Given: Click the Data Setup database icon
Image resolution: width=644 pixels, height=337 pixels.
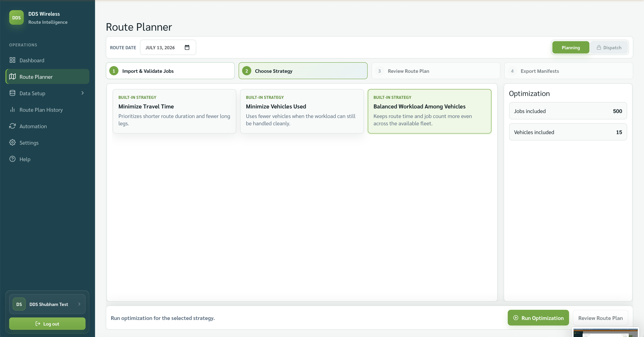Looking at the screenshot, I should 12,93.
